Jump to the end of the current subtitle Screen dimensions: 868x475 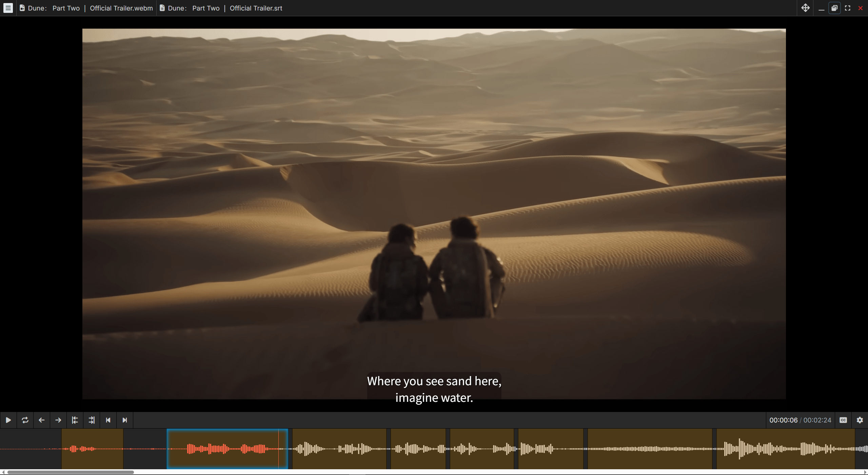(x=91, y=420)
